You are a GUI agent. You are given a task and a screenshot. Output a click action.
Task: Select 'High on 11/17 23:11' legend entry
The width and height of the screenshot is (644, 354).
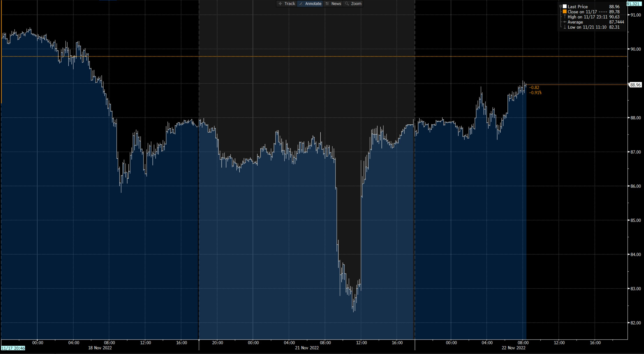[x=587, y=17]
